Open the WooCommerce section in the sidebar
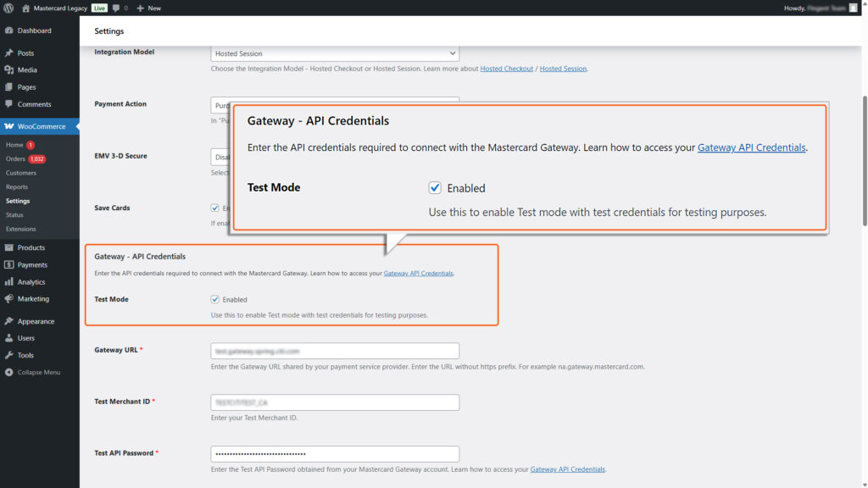 click(x=36, y=125)
